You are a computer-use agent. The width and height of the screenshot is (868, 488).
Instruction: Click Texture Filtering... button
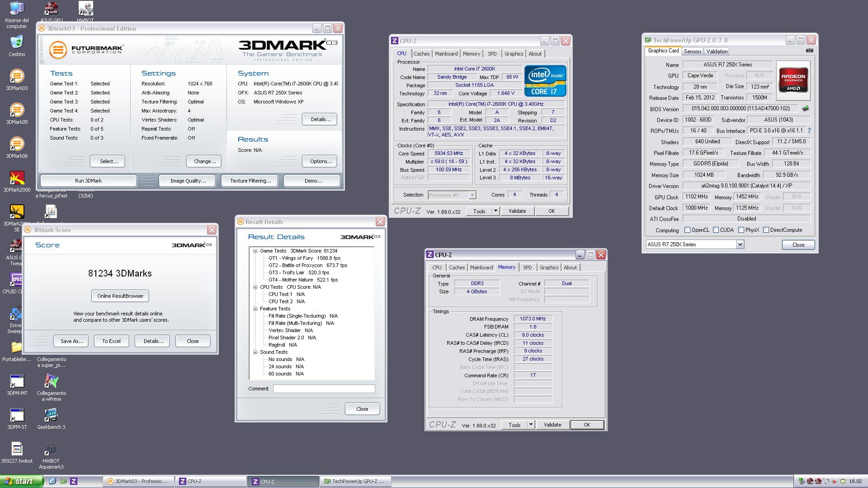pyautogui.click(x=250, y=181)
